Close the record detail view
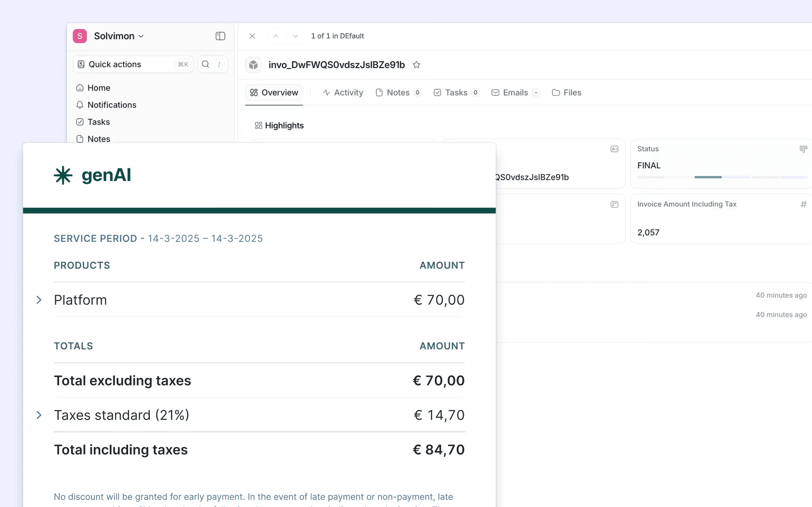The height and width of the screenshot is (507, 812). pos(252,36)
